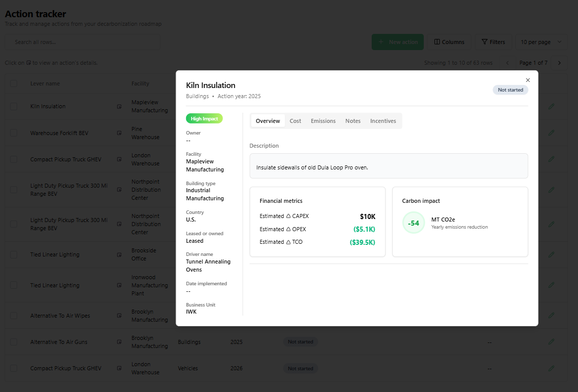Click the High Impact badge

tap(204, 119)
